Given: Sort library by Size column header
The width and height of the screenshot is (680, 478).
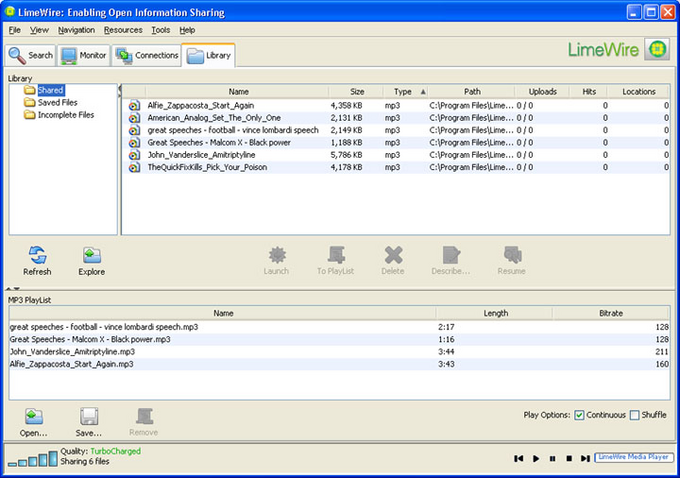Looking at the screenshot, I should [x=356, y=92].
